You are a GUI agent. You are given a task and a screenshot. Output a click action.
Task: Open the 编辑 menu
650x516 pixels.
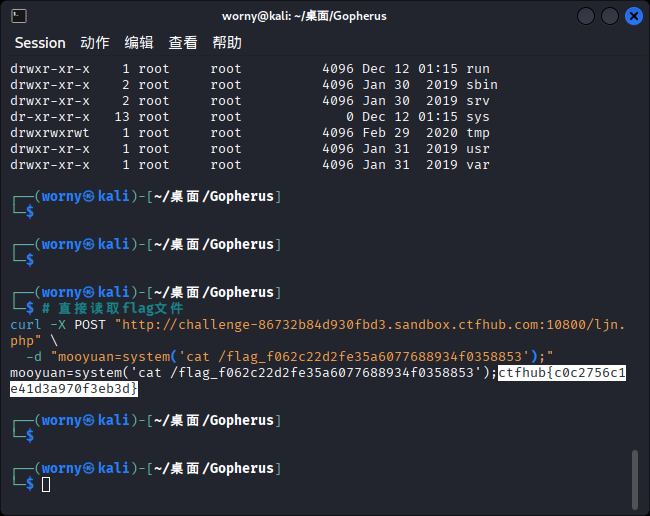(x=139, y=43)
